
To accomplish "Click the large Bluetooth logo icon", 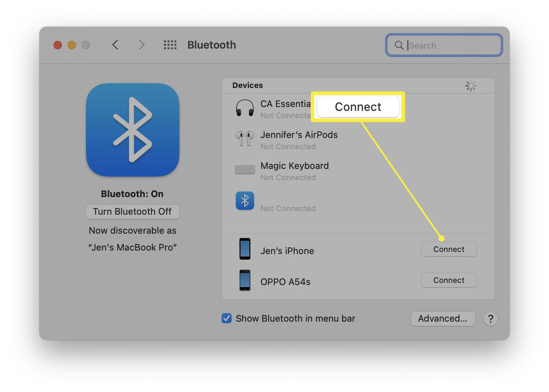I will pyautogui.click(x=132, y=130).
